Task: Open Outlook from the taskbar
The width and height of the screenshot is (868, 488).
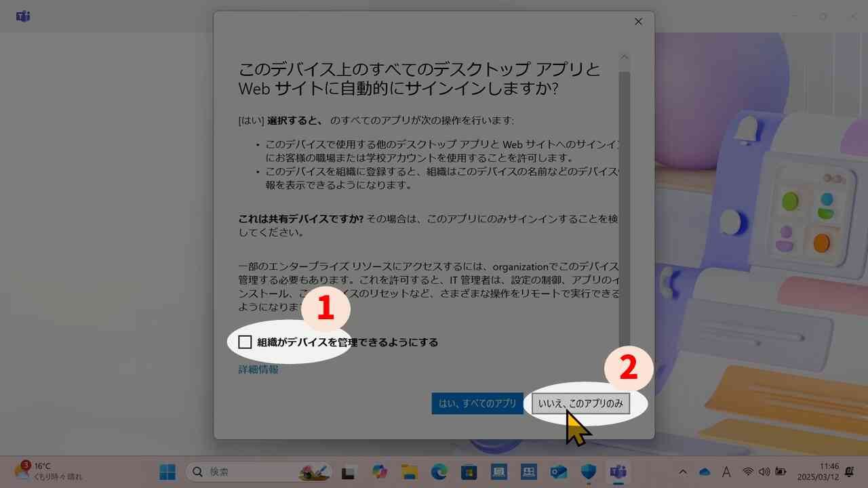Action: tap(557, 472)
